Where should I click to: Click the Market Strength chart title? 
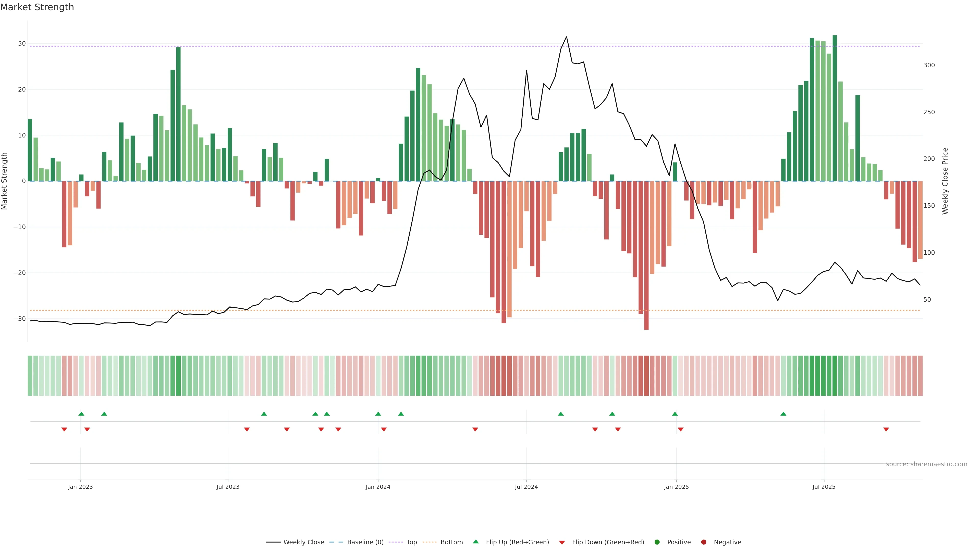click(37, 7)
